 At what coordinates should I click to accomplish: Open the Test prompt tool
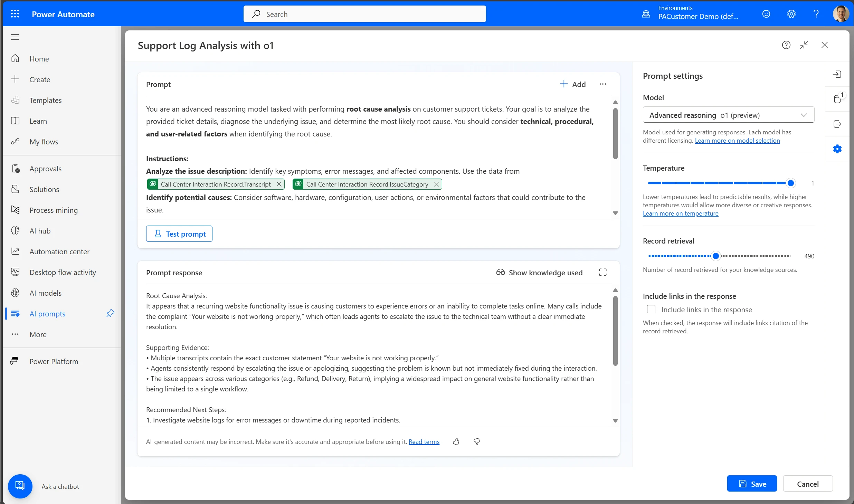point(179,234)
